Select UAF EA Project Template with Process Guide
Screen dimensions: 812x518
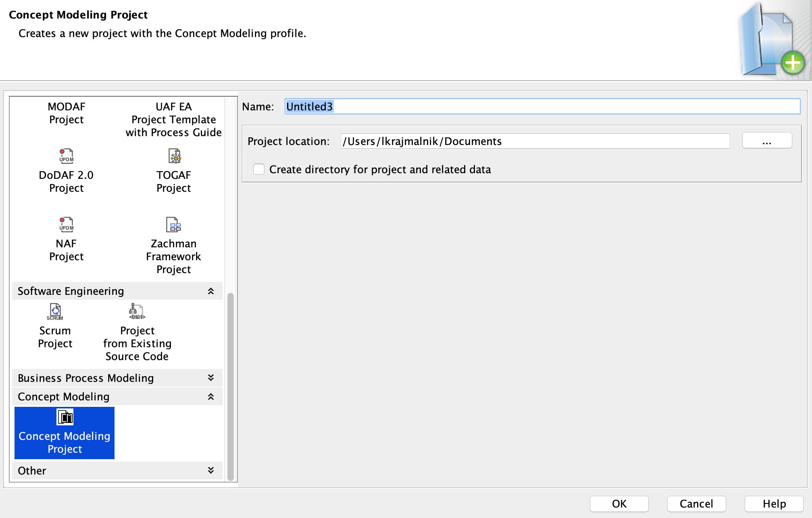point(173,119)
